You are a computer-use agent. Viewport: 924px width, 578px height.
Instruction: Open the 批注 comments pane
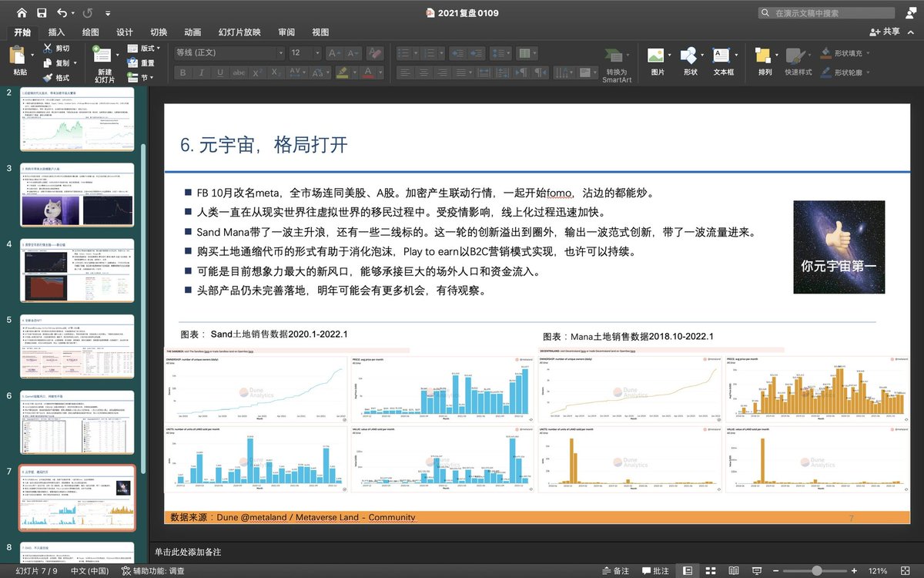(x=655, y=570)
